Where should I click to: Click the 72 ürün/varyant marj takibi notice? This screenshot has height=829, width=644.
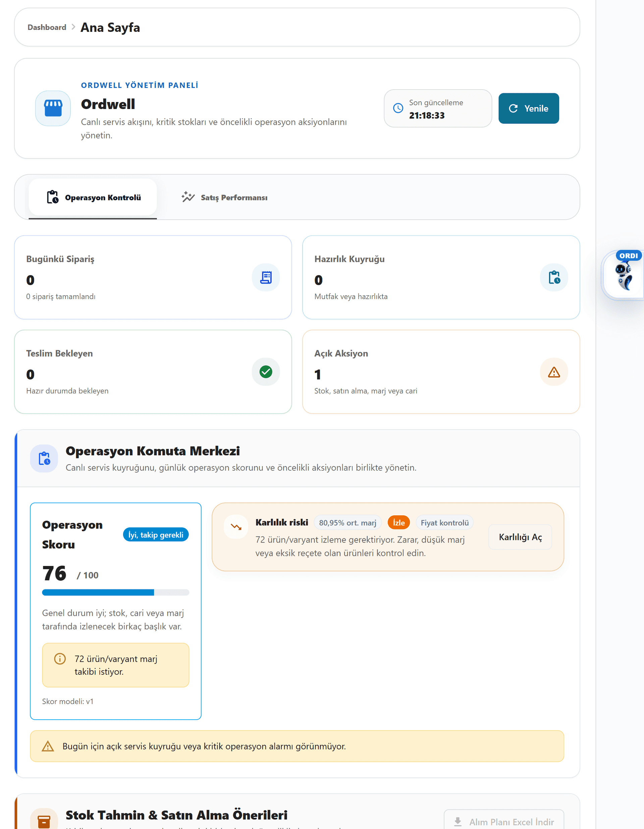[116, 665]
